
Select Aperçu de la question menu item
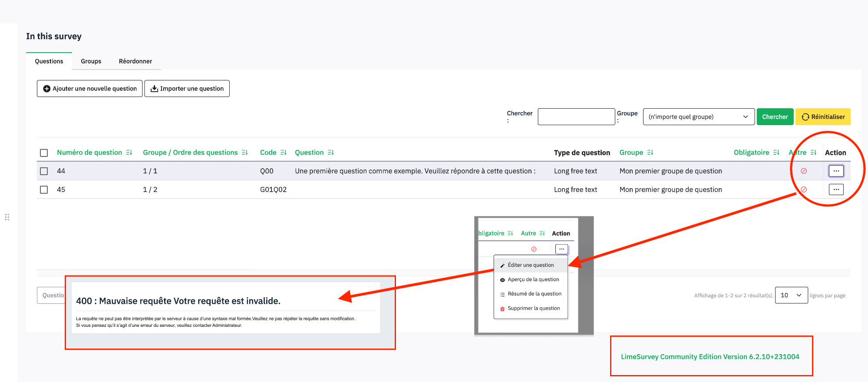tap(531, 279)
